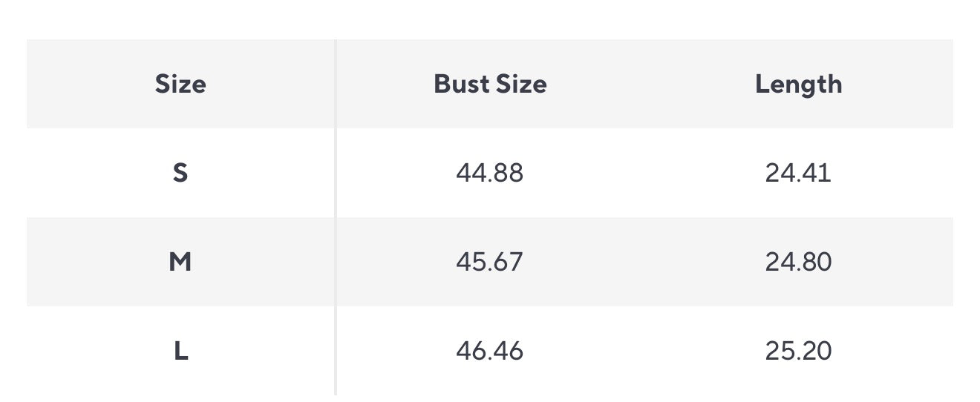This screenshot has height=402, width=980.
Task: Click the Bust Size column header
Action: tap(490, 84)
